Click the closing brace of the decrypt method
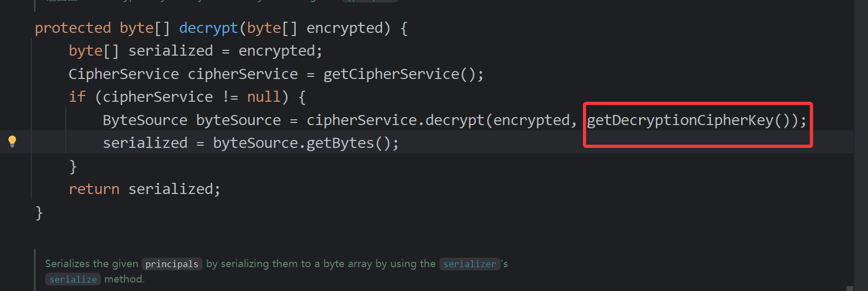The height and width of the screenshot is (291, 868). [39, 213]
